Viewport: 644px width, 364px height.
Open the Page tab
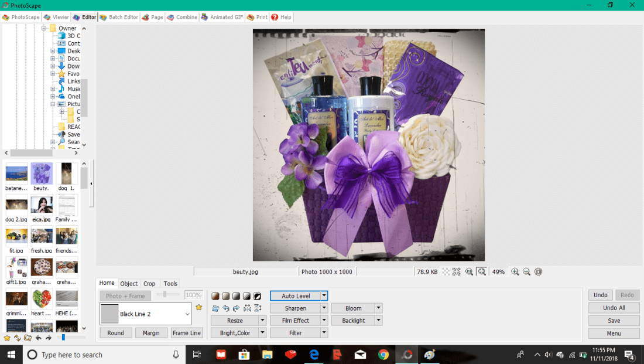(x=152, y=17)
